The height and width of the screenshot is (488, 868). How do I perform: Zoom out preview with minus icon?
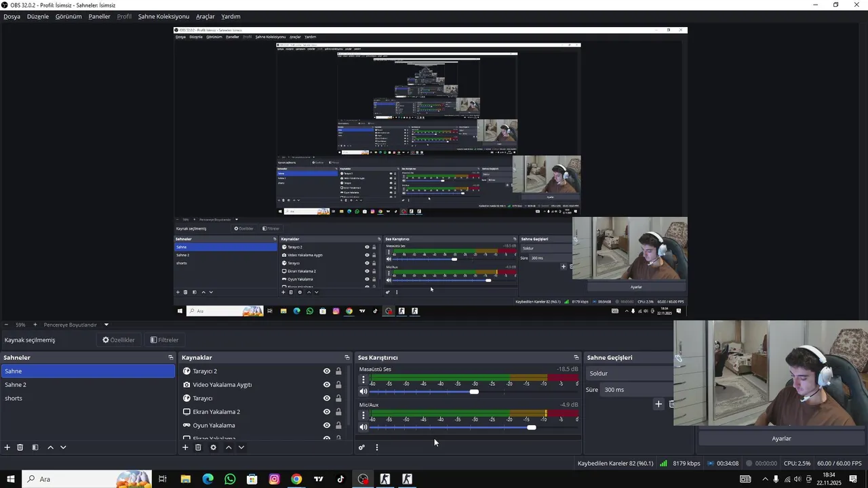coord(6,325)
